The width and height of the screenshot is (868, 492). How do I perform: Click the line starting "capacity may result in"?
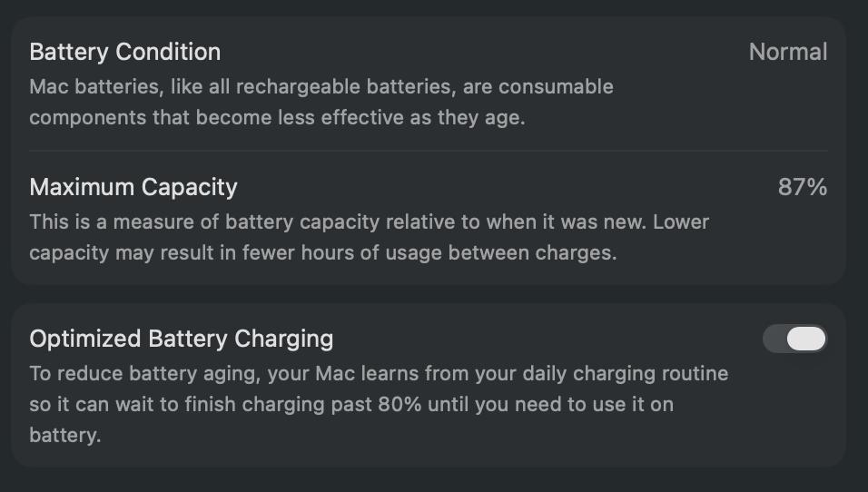[322, 253]
